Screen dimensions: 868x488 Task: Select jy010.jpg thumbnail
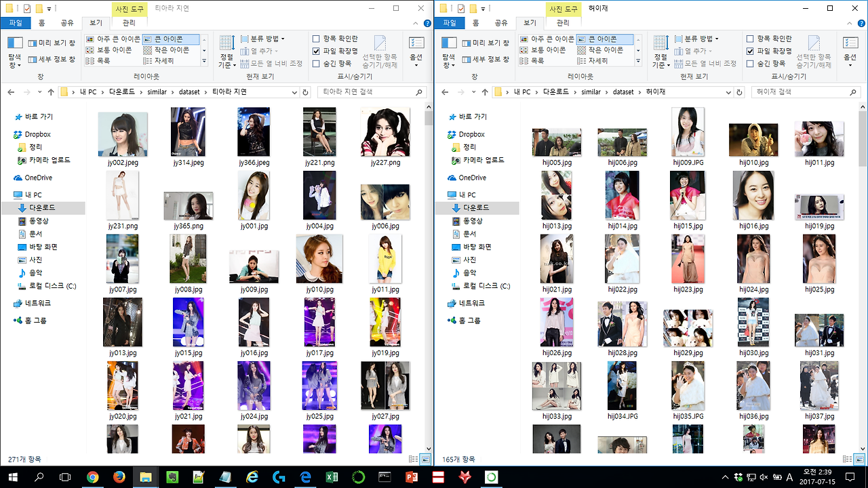point(319,264)
